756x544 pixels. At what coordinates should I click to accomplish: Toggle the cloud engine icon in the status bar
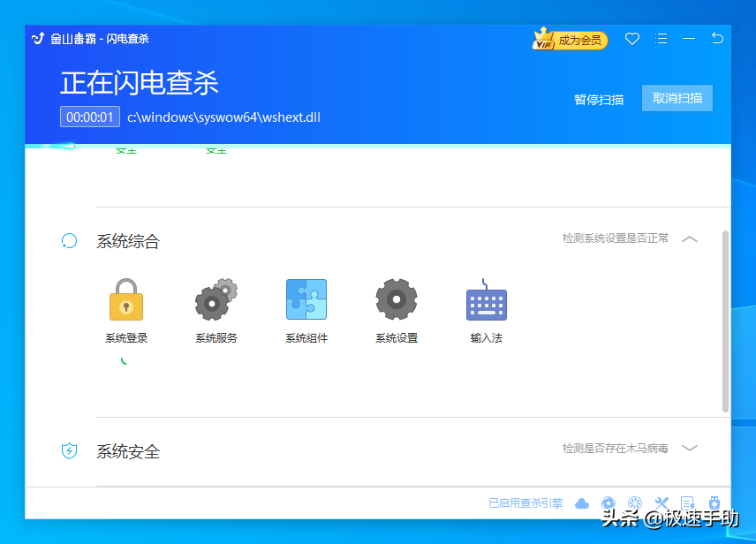point(582,502)
